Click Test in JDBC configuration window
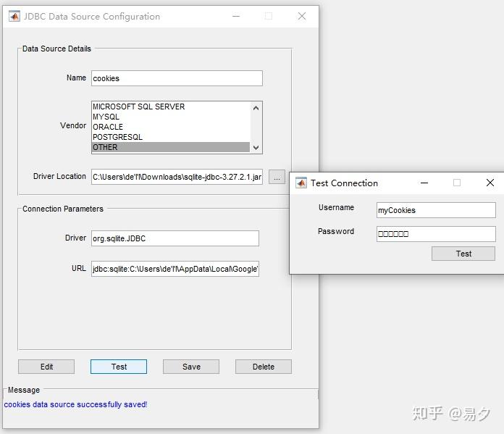 pos(119,367)
